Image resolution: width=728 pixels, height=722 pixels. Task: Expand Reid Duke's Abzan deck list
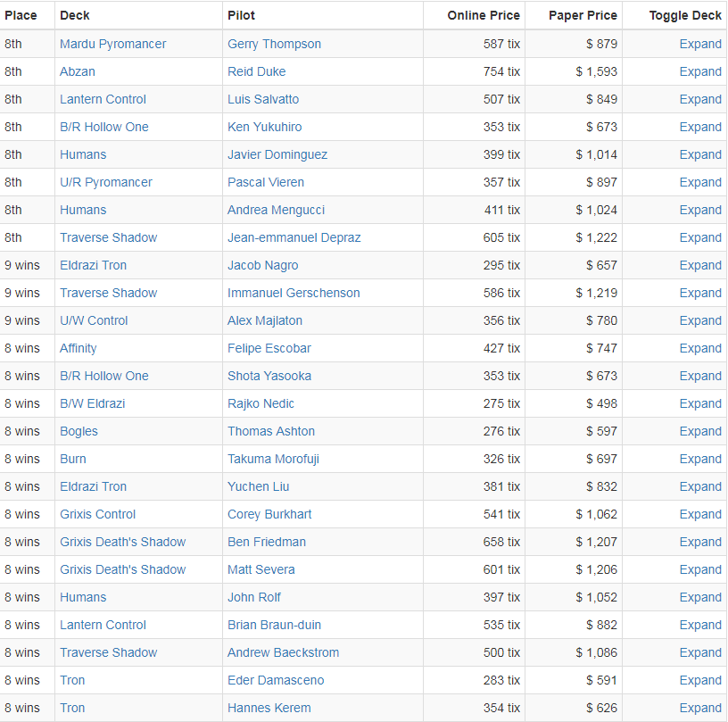pyautogui.click(x=700, y=71)
